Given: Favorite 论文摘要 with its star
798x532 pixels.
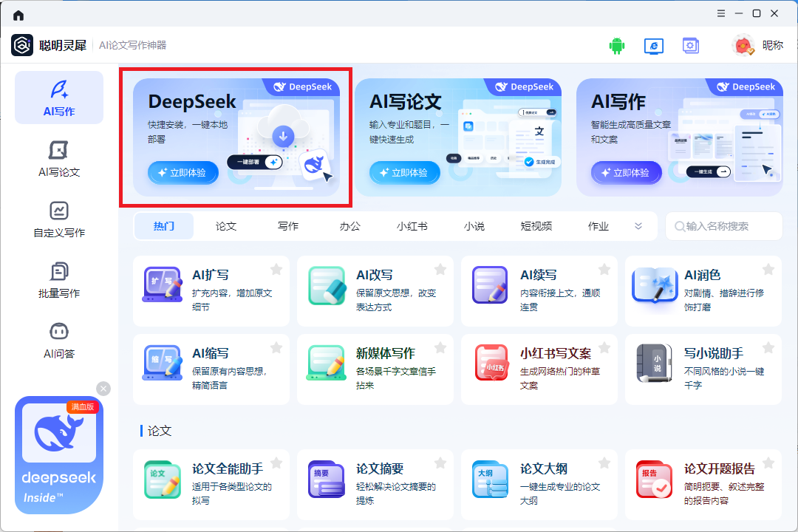Looking at the screenshot, I should coord(440,463).
